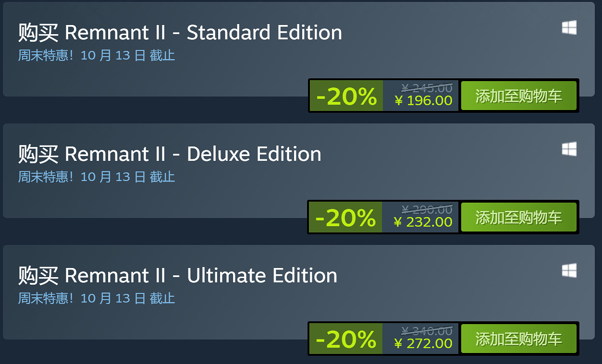Click weekend deal deadline text under Deluxe Edition
Screen dimensions: 602x364
click(97, 177)
